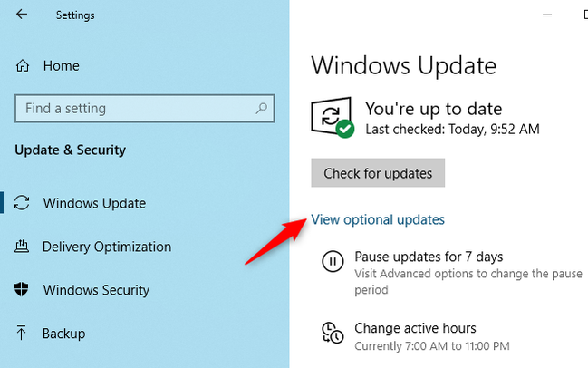Click the Home icon in sidebar
This screenshot has width=588, height=368.
pos(24,66)
